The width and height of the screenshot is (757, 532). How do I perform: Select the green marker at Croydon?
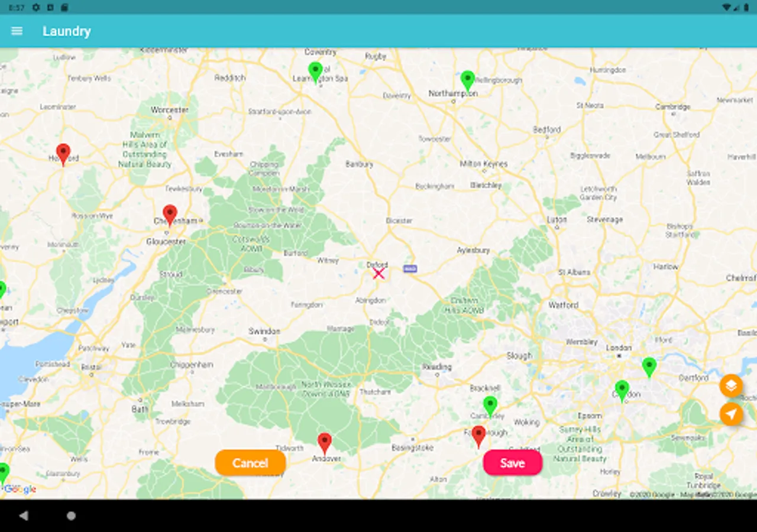[622, 391]
